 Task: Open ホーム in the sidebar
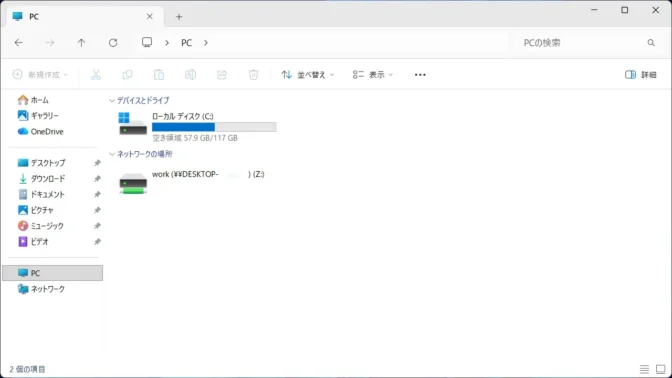point(33,100)
